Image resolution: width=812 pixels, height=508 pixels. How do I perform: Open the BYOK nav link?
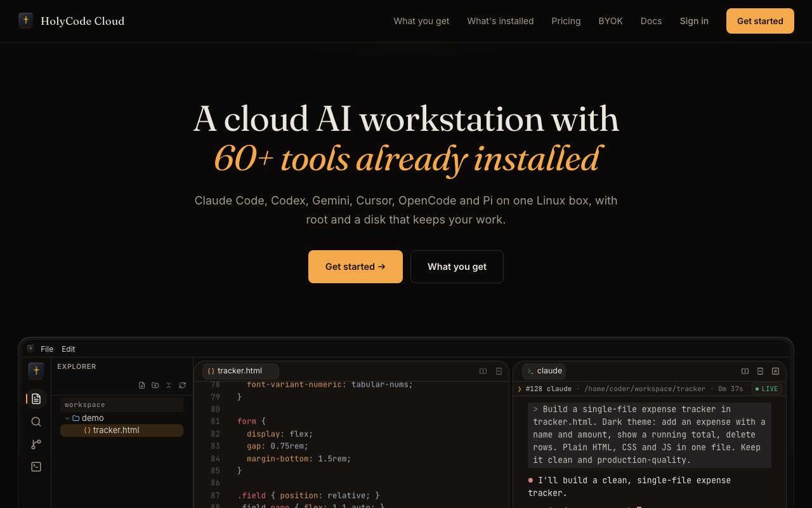(x=611, y=21)
